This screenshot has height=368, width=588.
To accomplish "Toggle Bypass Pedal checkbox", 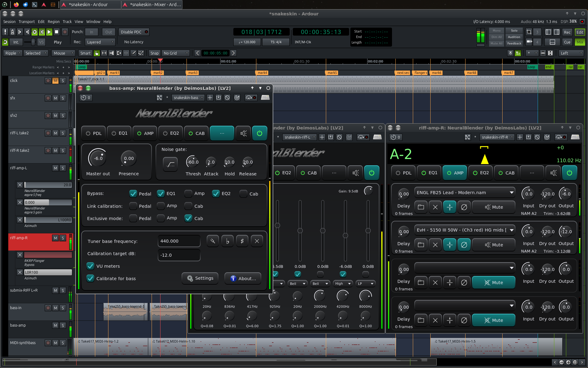I will (133, 194).
